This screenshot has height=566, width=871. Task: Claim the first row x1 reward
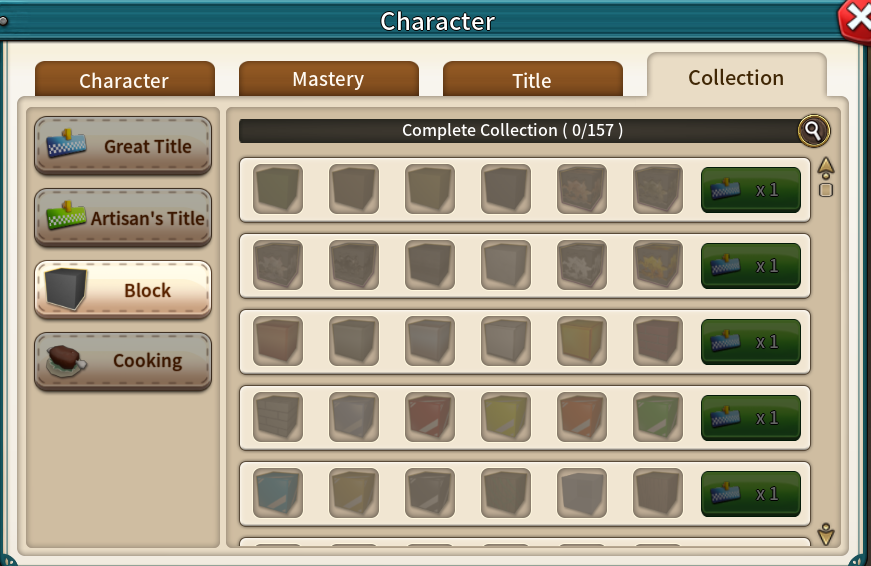click(750, 190)
